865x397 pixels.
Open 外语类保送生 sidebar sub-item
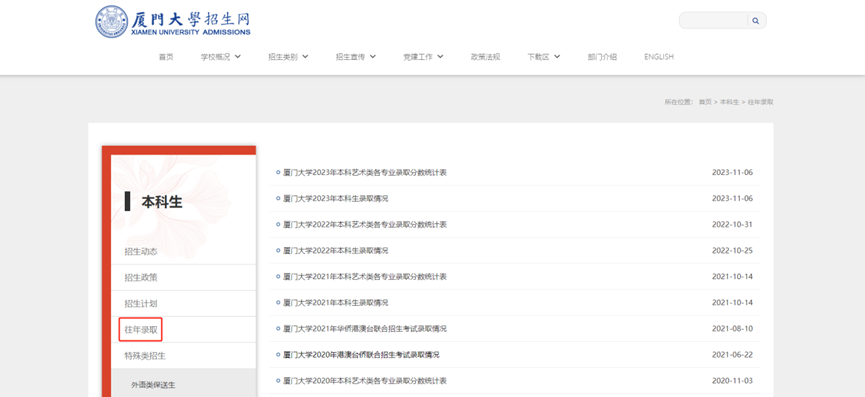(x=153, y=385)
